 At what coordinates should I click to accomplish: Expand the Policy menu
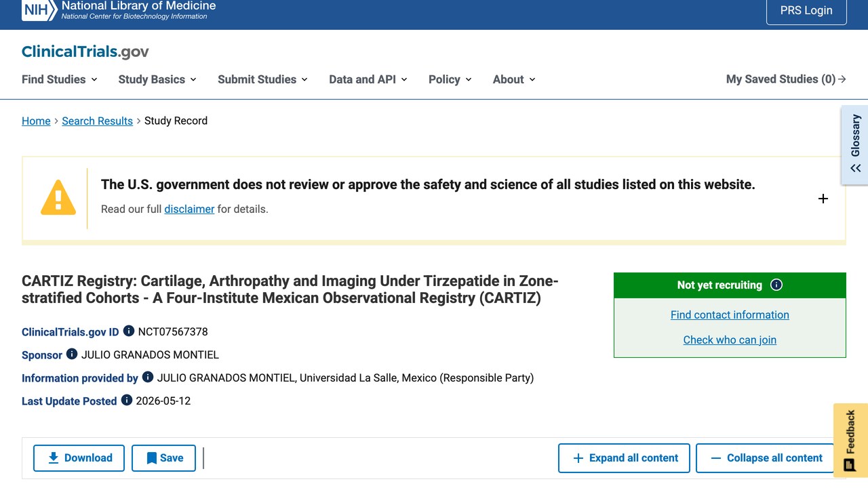450,79
